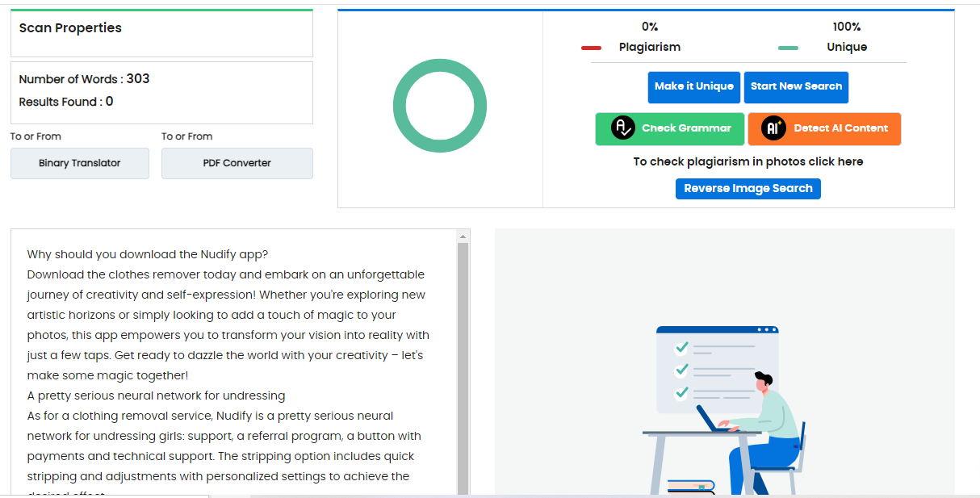Start a new plagiarism search

796,87
